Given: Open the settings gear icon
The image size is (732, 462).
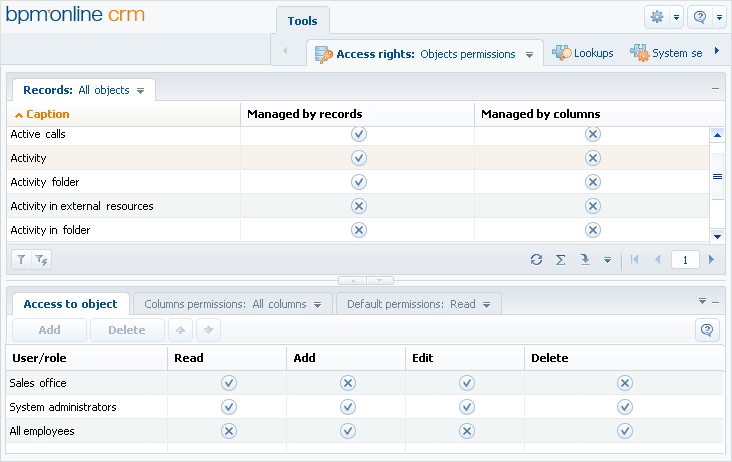Looking at the screenshot, I should point(657,17).
